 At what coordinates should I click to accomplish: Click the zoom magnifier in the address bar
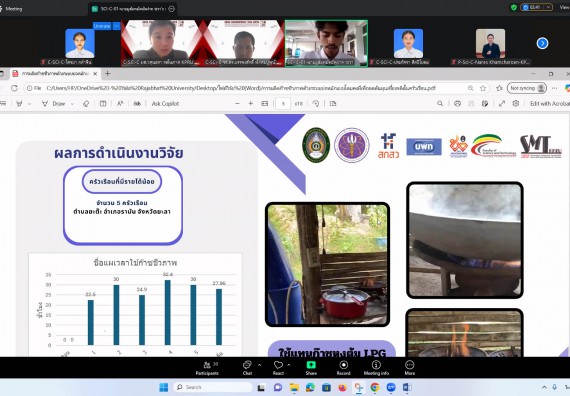click(x=470, y=88)
